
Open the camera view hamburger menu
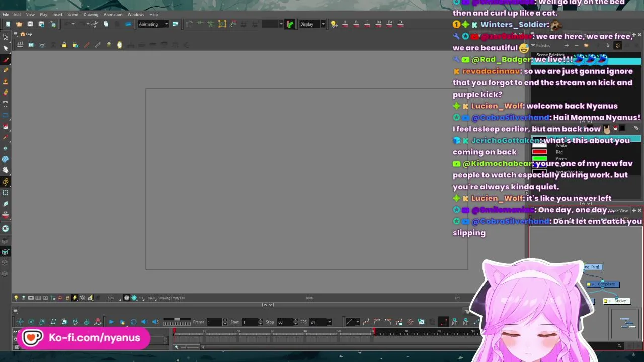coord(16,34)
